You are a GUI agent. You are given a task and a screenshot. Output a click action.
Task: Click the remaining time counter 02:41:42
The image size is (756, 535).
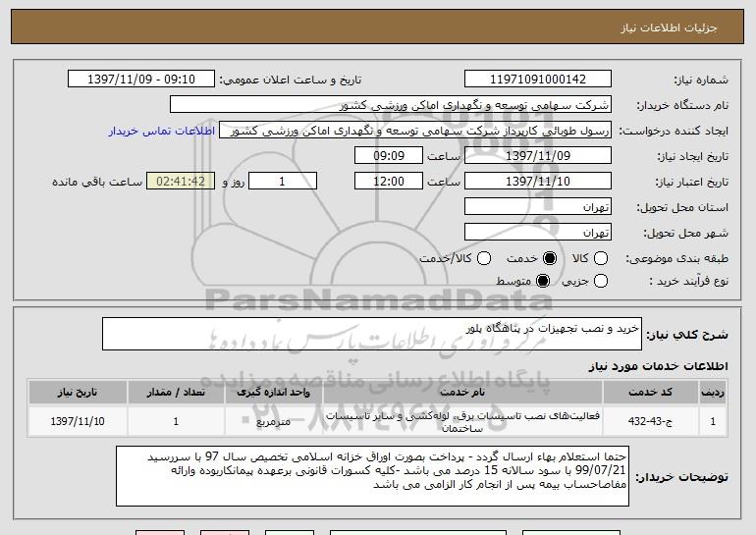click(x=181, y=182)
